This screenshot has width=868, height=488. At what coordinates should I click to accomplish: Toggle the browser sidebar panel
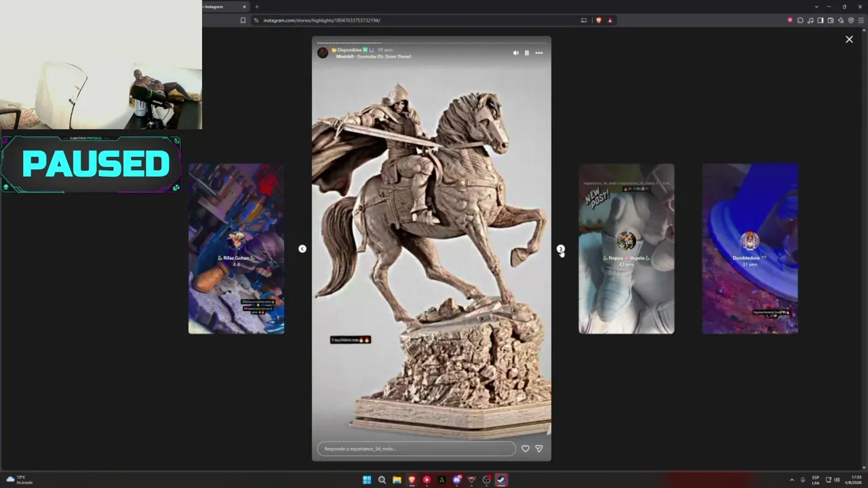(821, 20)
